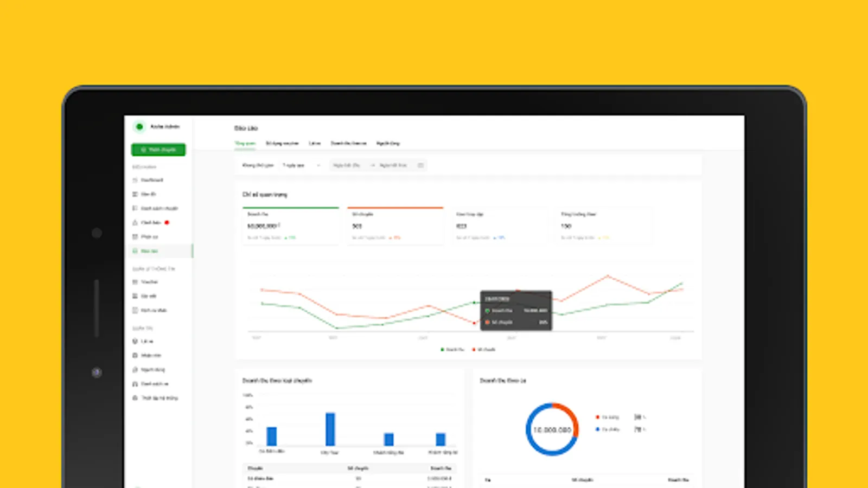868x488 pixels.
Task: Click the last sidebar settings item icon
Action: pos(135,398)
